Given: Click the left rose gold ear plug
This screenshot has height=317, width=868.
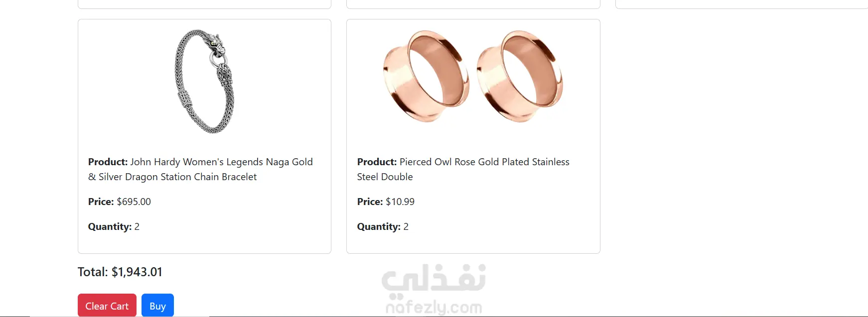Looking at the screenshot, I should [x=426, y=76].
